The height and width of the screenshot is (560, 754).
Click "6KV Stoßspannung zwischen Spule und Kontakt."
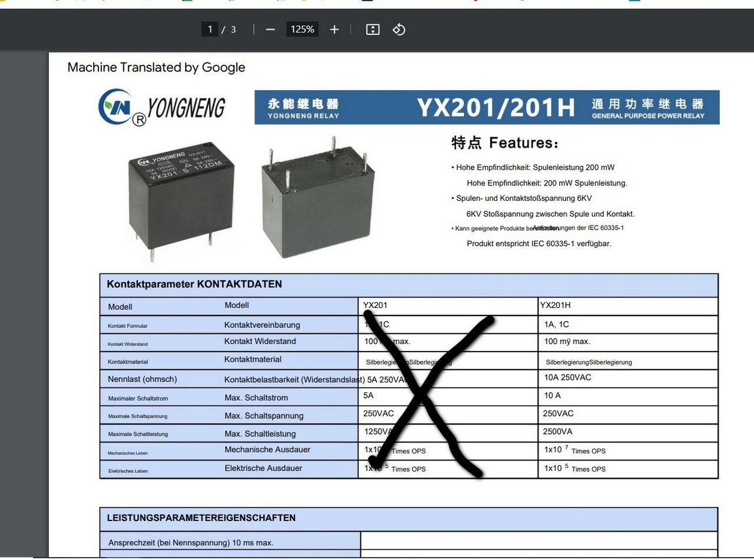pyautogui.click(x=550, y=214)
